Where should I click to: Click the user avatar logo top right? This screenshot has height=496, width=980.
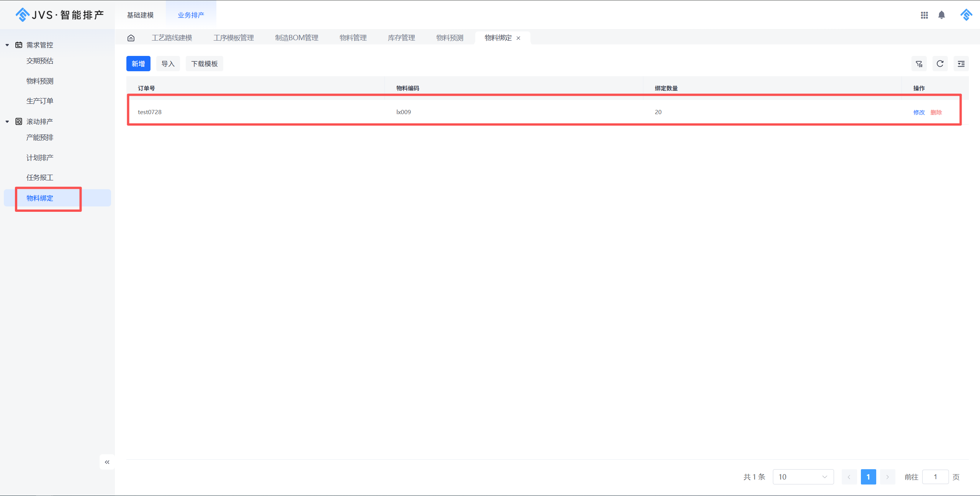[x=966, y=15]
